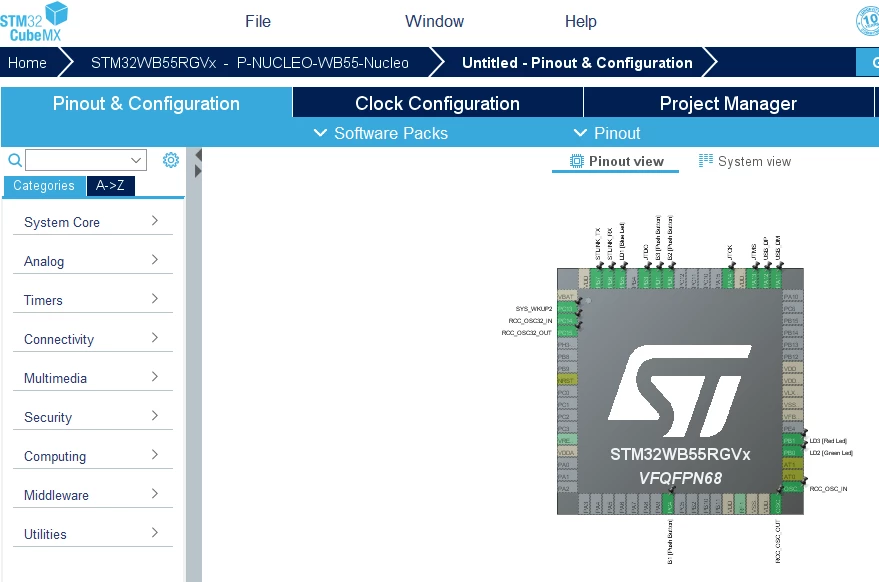Click the STM32CubeMX logo icon
Viewport: 879px width, 582px height.
coord(35,22)
